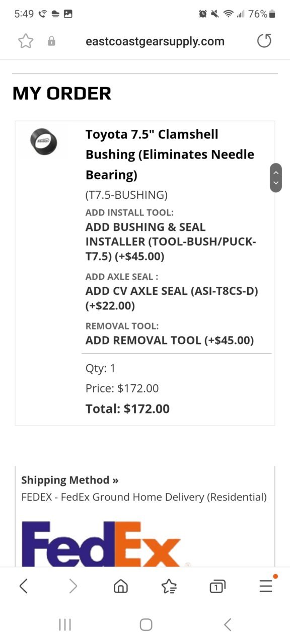Tap the Wi-Fi status bar icon

229,14
